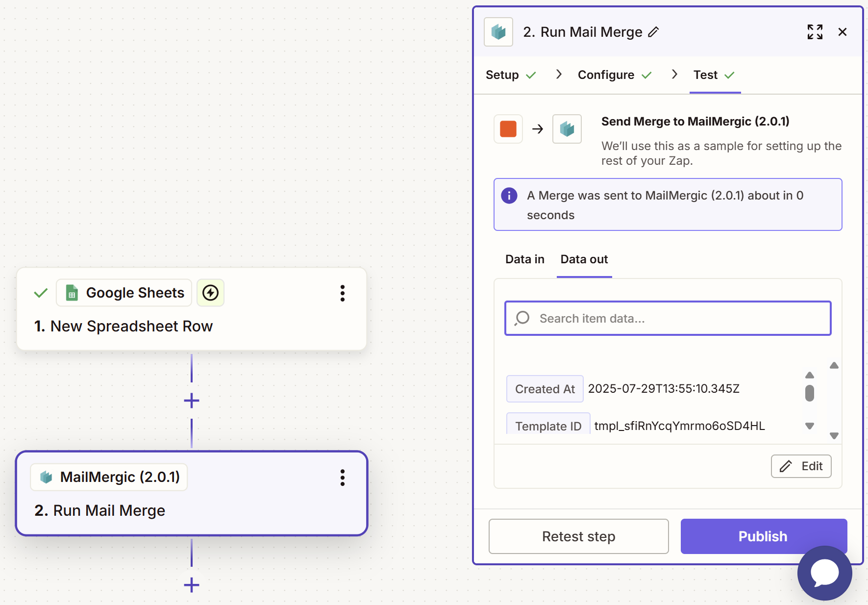Open the Test tab in the step panel
Image resolution: width=868 pixels, height=605 pixels.
pos(705,75)
